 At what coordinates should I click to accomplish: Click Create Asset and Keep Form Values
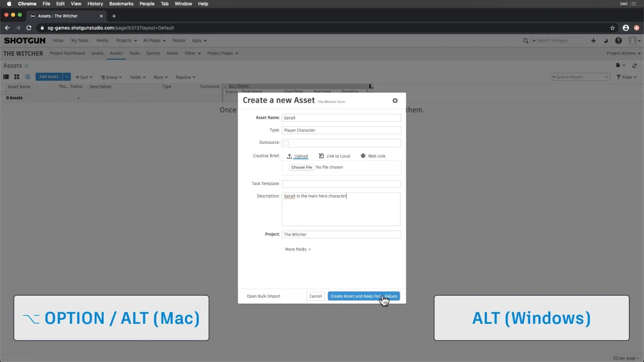tap(364, 296)
